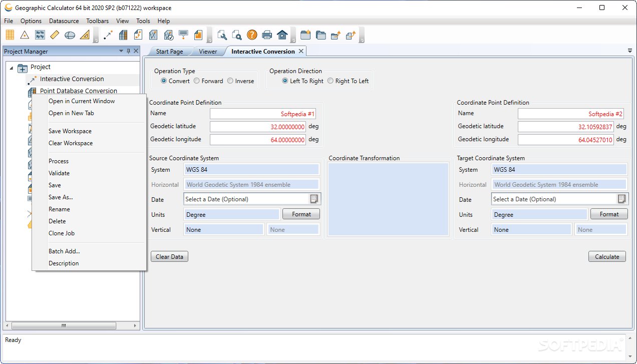Click the Project Manager horizontal scrollbar thumb
Viewport: 637px width, 364px height.
tap(64, 325)
